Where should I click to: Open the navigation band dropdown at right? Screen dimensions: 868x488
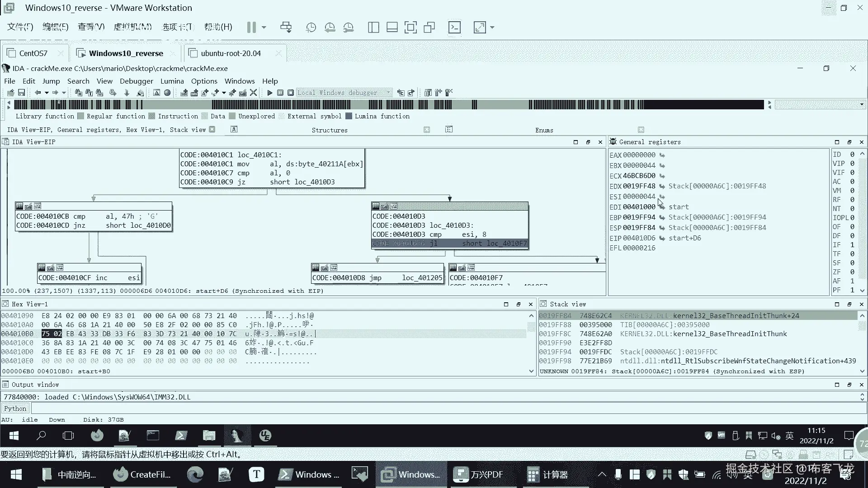[862, 104]
